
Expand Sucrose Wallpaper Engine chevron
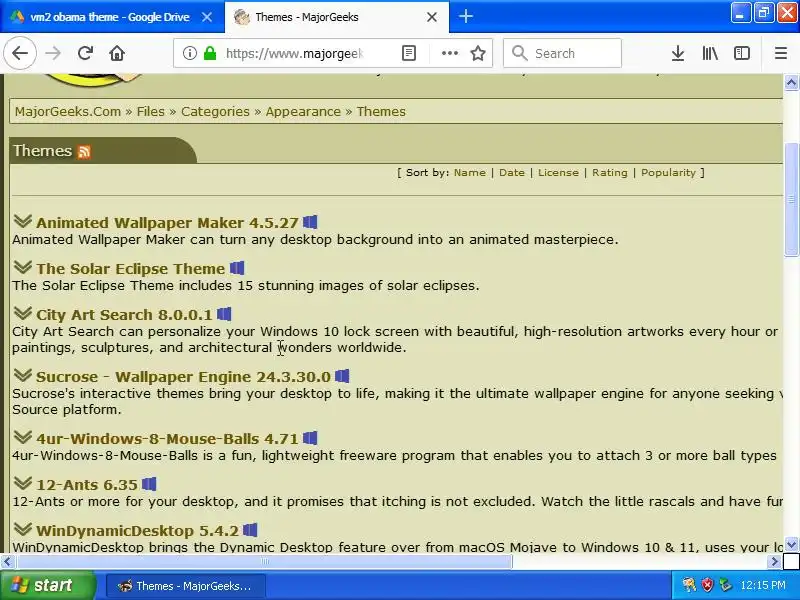coord(22,375)
